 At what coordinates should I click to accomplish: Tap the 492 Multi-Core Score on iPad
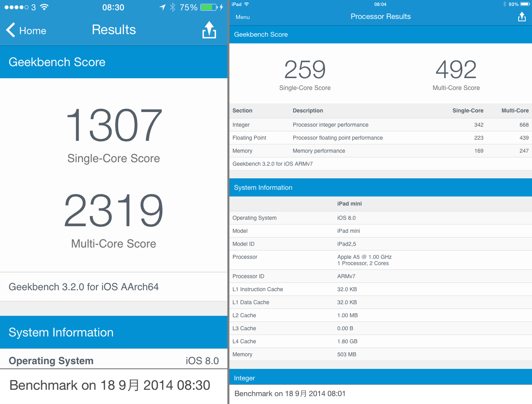(x=456, y=70)
